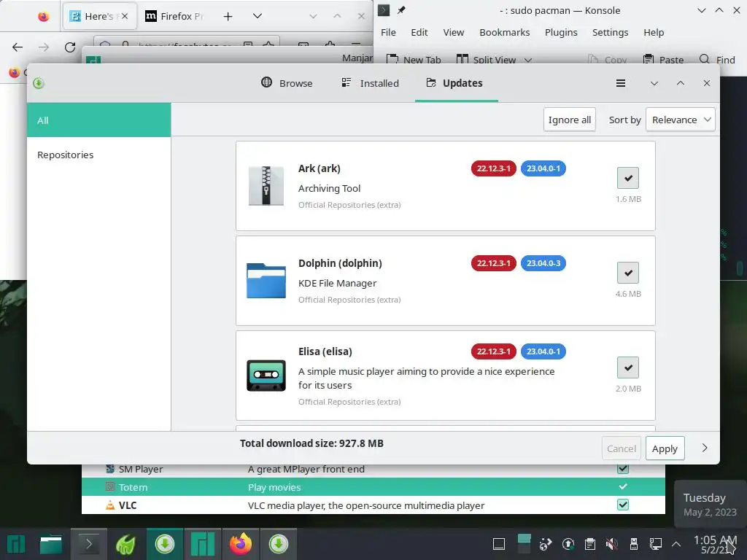Screen dimensions: 747x560
Task: Click the grayed Cancel button
Action: click(622, 448)
